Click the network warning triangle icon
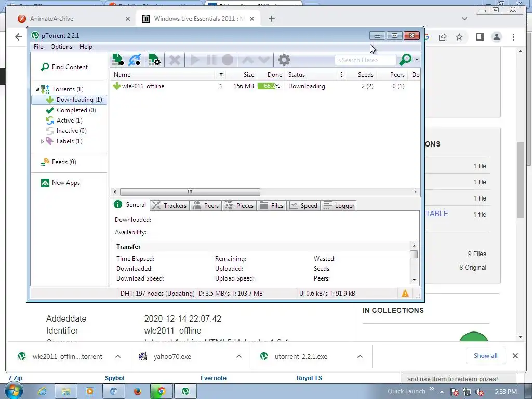The image size is (532, 399). 405,294
